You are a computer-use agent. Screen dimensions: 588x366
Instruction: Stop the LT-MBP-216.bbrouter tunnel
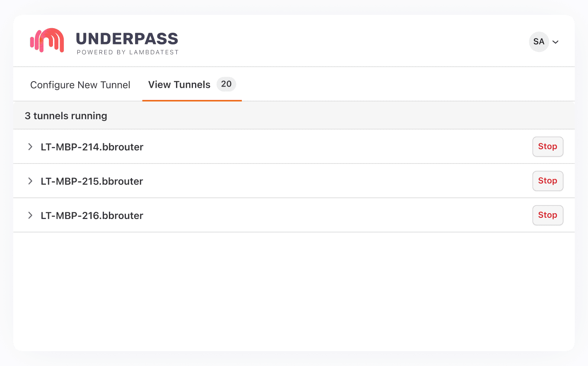pyautogui.click(x=547, y=215)
